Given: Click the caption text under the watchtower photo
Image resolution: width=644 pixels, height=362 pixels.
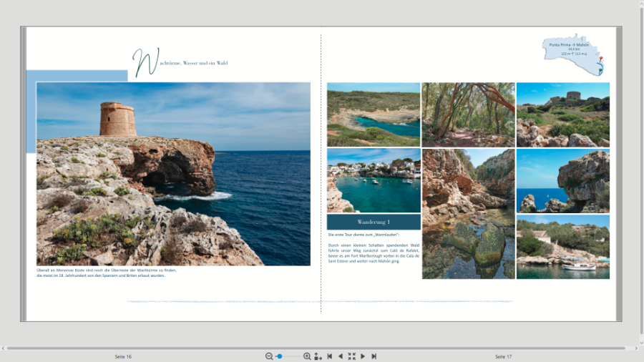Looking at the screenshot, I should coord(106,273).
